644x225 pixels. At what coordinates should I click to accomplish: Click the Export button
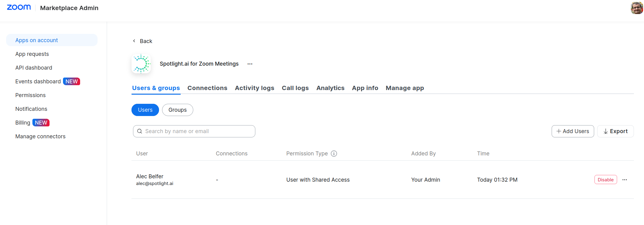616,131
